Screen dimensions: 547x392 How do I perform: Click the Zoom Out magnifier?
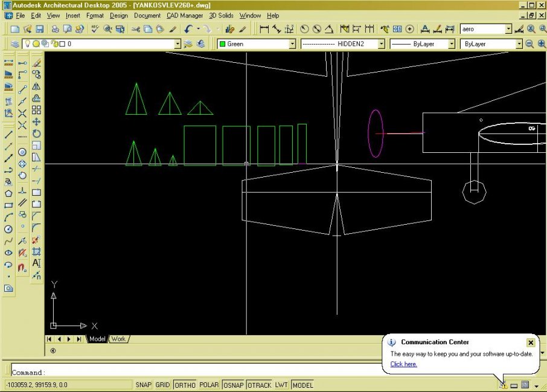pos(529,44)
